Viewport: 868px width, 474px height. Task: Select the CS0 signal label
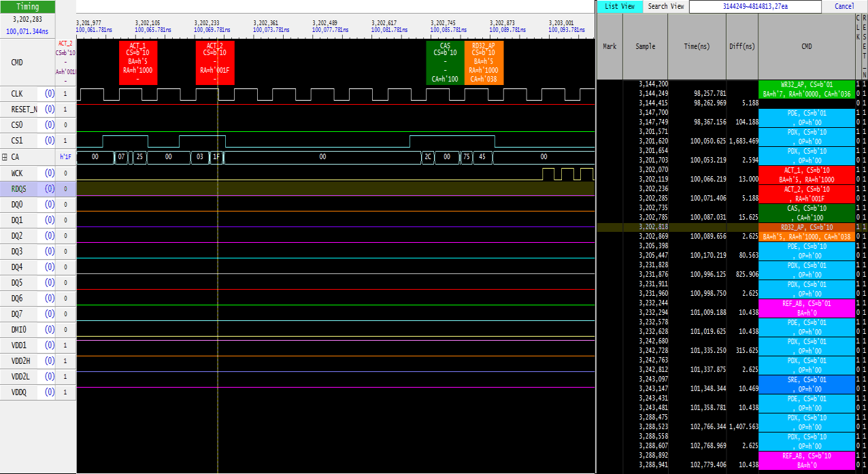coord(16,125)
